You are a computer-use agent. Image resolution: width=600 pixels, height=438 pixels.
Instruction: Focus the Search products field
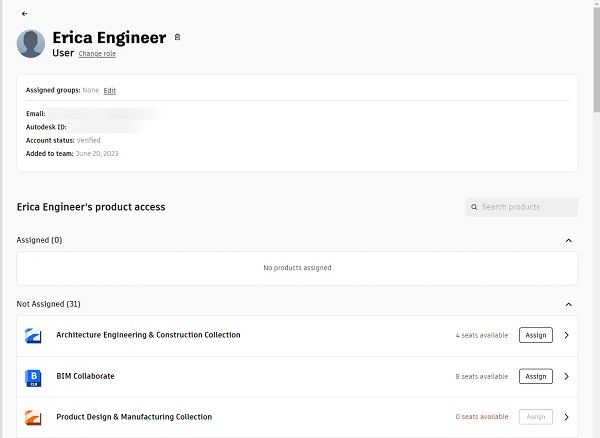tap(522, 207)
